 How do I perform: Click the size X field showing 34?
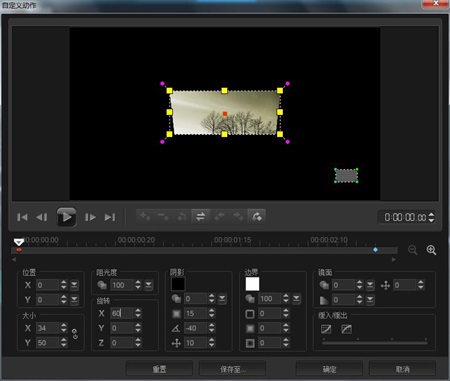[48, 328]
